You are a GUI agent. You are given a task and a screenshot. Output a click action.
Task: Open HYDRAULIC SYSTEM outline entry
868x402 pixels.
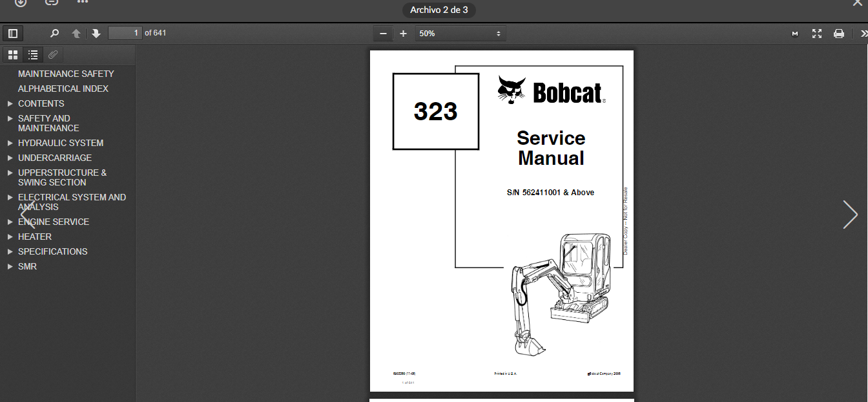pos(61,143)
